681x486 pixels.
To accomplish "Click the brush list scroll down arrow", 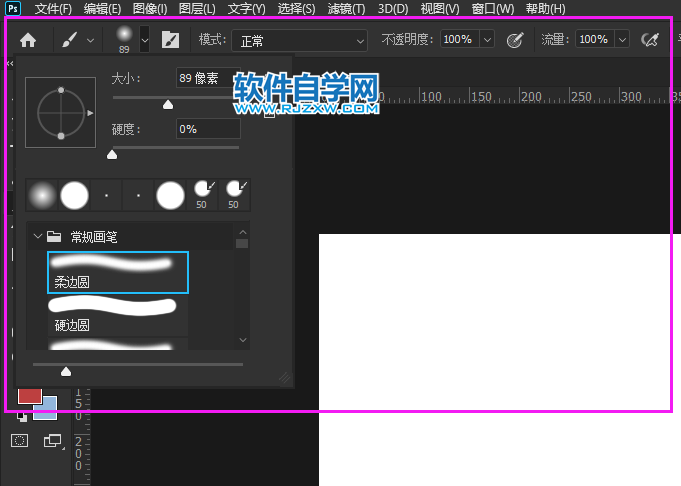I will 243,340.
